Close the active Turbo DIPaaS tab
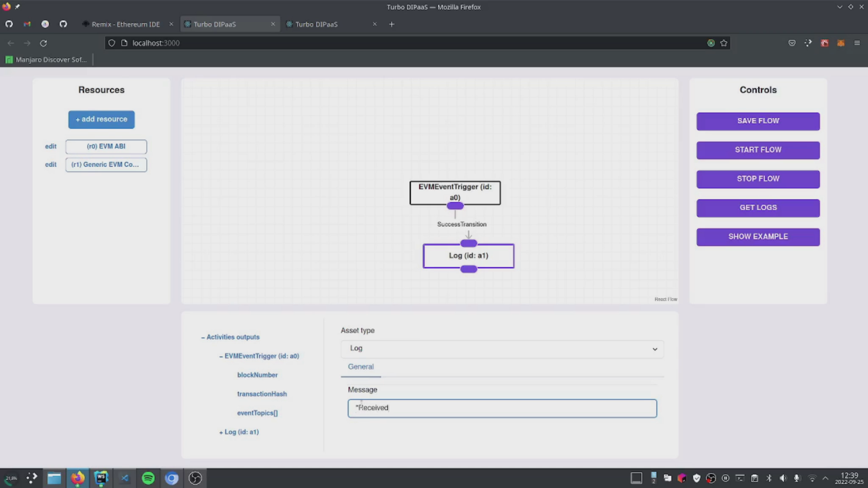This screenshot has width=868, height=488. [273, 24]
